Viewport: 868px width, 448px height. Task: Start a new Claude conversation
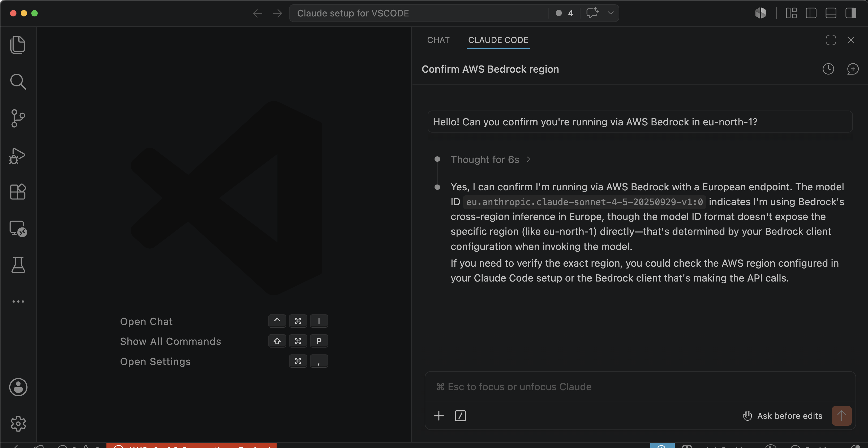tap(853, 69)
